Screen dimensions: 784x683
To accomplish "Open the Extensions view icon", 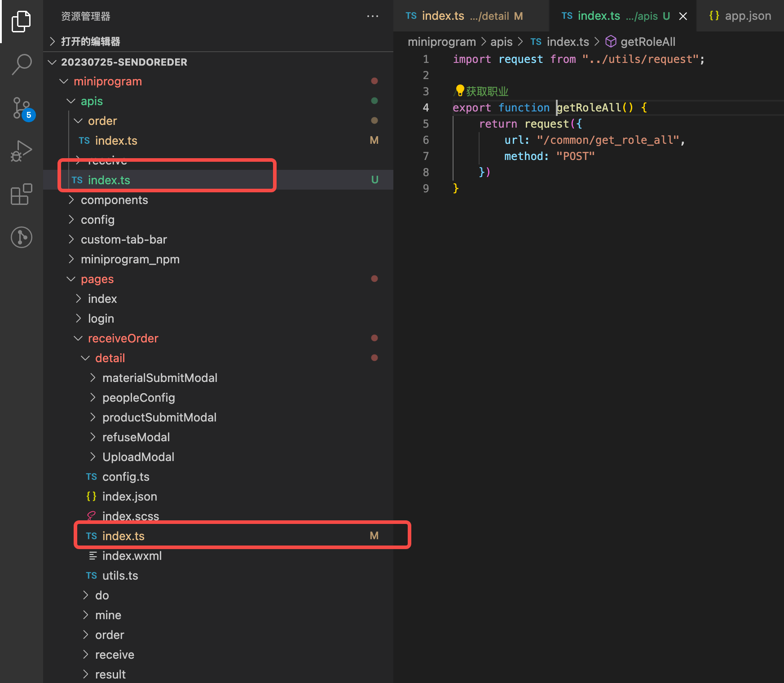I will 21,194.
